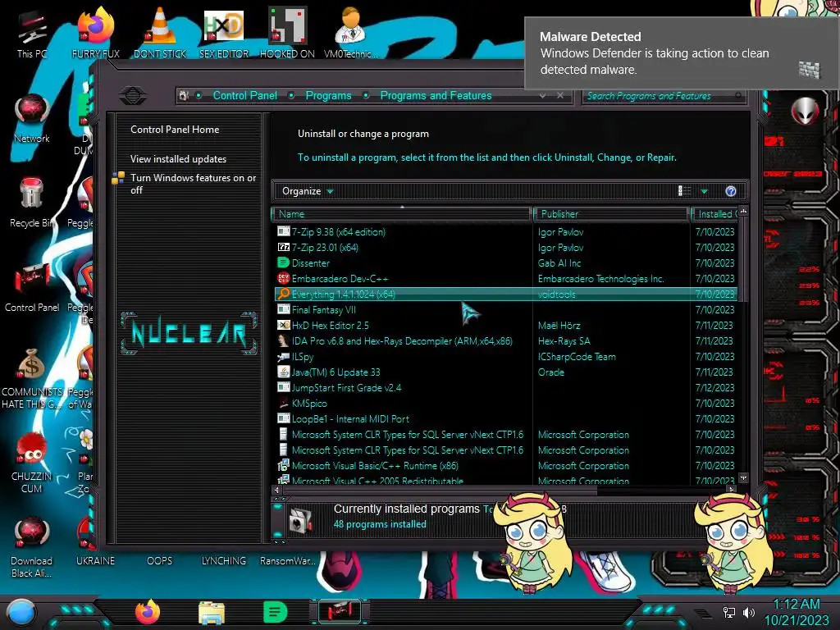Click the taskbar network tray icon
840x630 pixels.
[729, 613]
